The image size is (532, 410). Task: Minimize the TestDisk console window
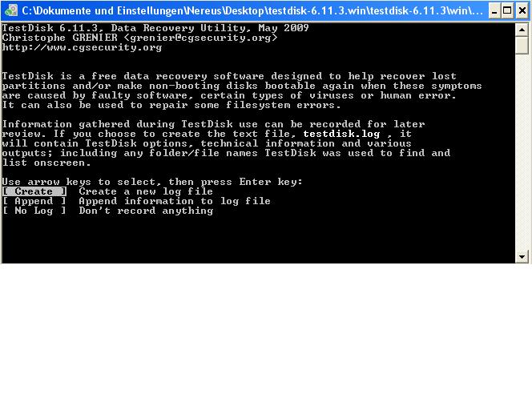click(494, 11)
